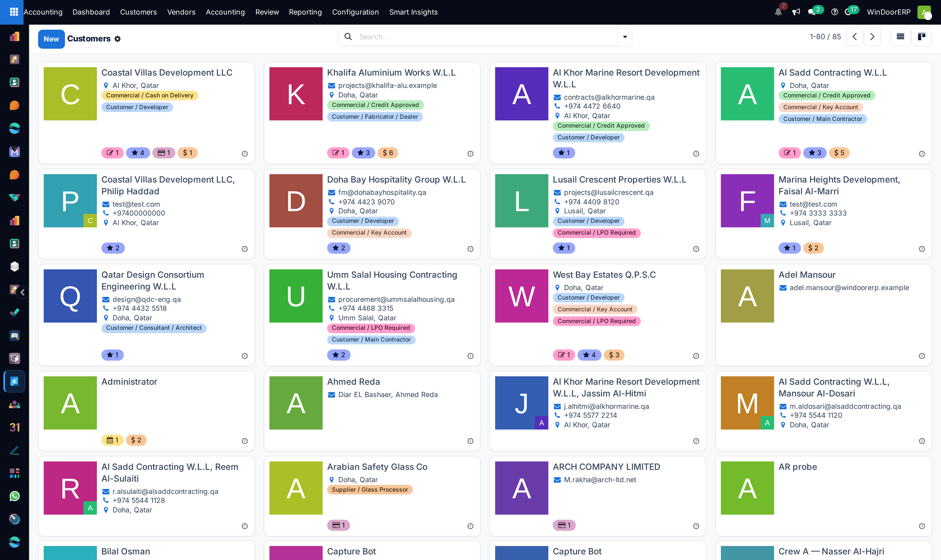Open Configuration menu
The image size is (941, 560).
(355, 12)
